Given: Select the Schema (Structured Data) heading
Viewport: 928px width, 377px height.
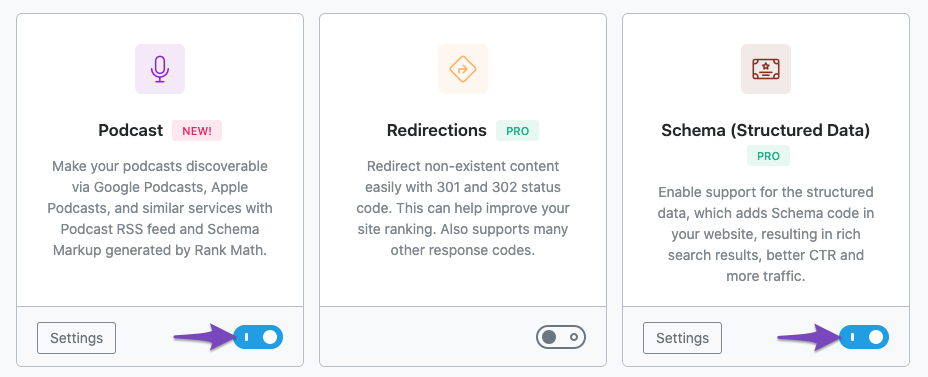Looking at the screenshot, I should 766,131.
